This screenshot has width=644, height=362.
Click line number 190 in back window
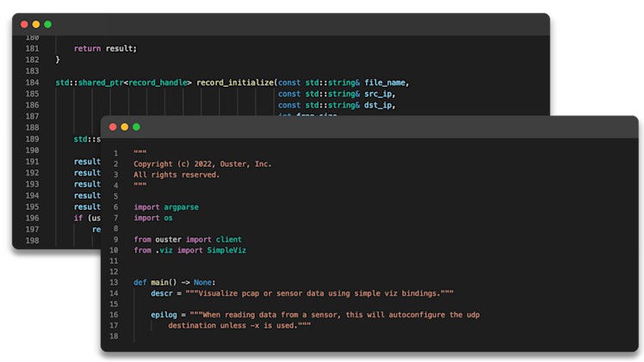[x=32, y=150]
